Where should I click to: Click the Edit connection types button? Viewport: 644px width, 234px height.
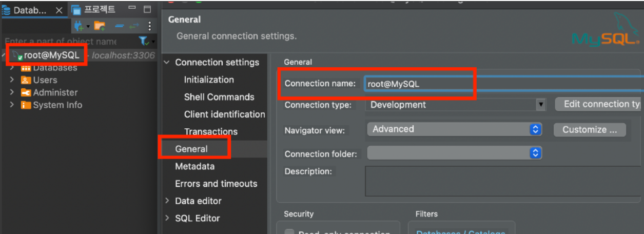(598, 104)
